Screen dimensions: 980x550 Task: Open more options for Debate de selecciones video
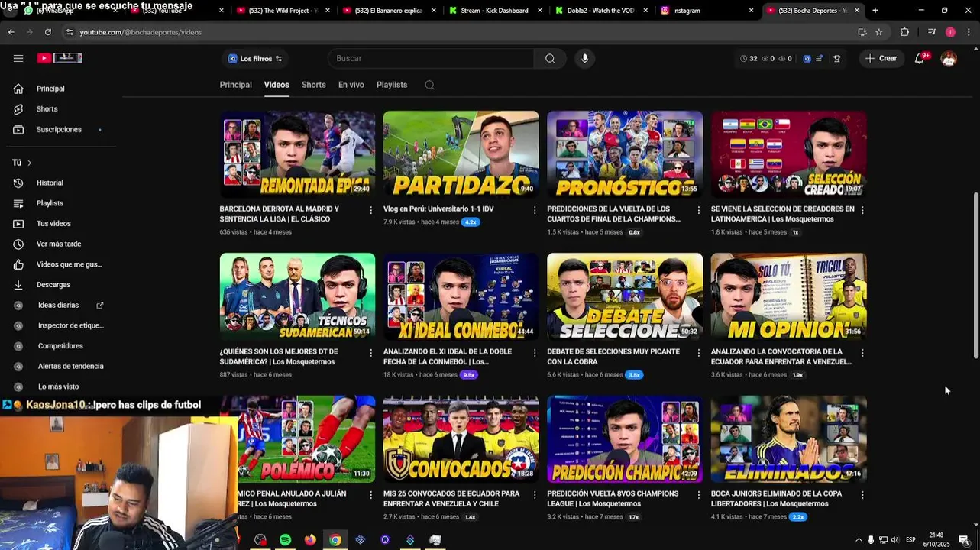[x=698, y=353]
